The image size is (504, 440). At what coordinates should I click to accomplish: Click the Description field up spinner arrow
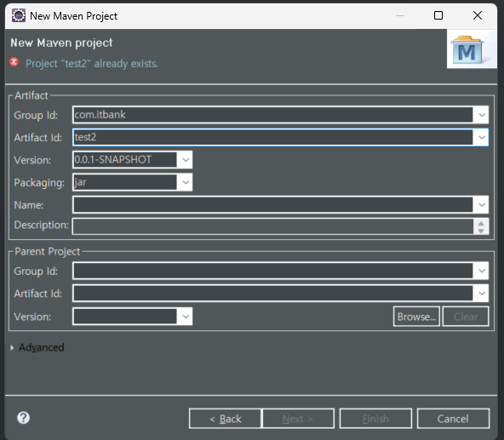click(481, 223)
